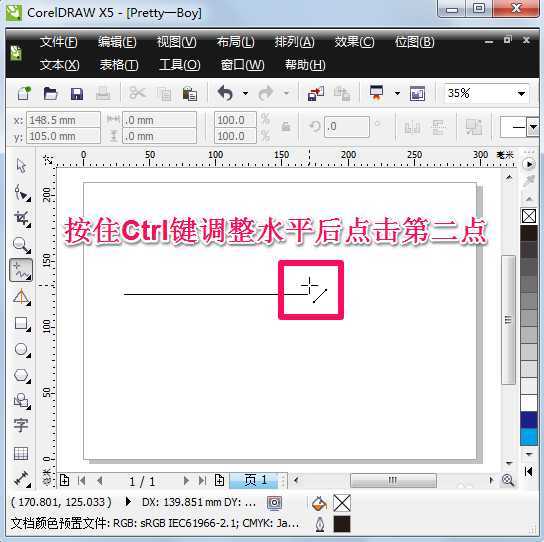Click the outline pen status icon

coord(320,524)
